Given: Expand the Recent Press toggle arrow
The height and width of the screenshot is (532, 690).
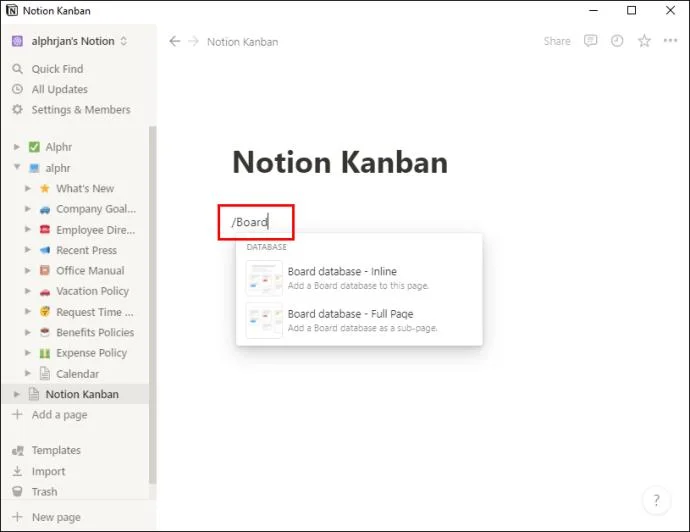Looking at the screenshot, I should (x=27, y=249).
